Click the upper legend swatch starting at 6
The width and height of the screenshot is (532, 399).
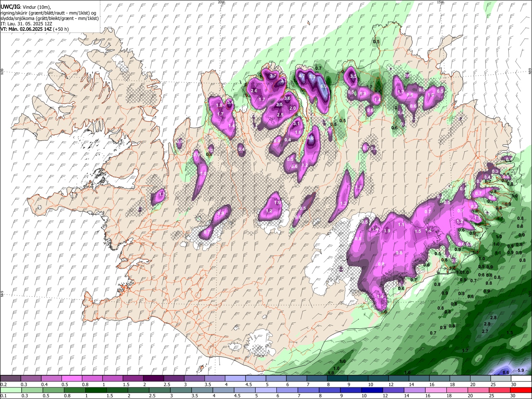(x=296, y=379)
